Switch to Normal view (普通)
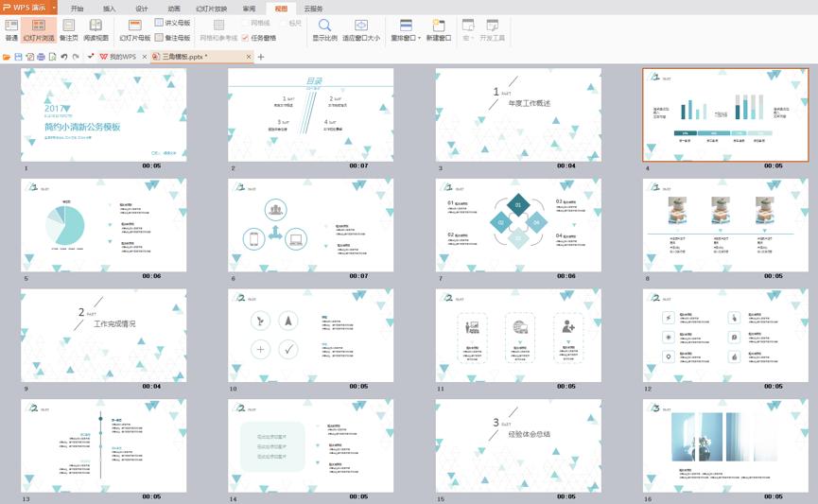Viewport: 818px width, 504px height. pyautogui.click(x=11, y=29)
